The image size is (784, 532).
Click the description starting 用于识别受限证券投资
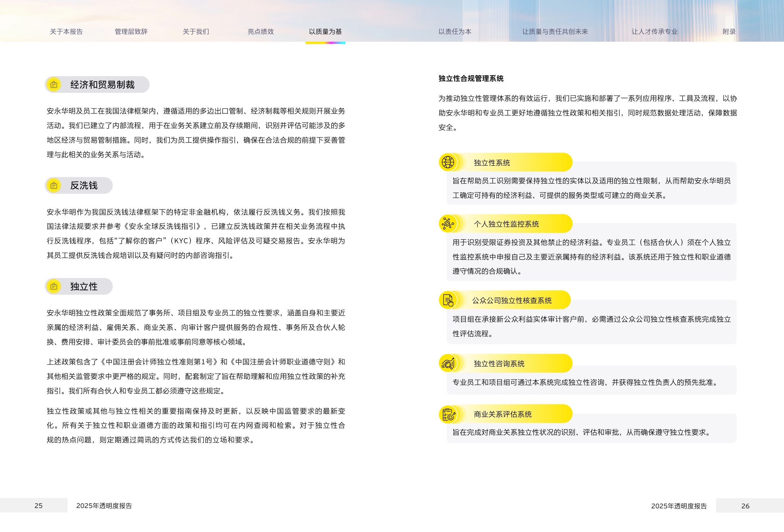tap(592, 257)
